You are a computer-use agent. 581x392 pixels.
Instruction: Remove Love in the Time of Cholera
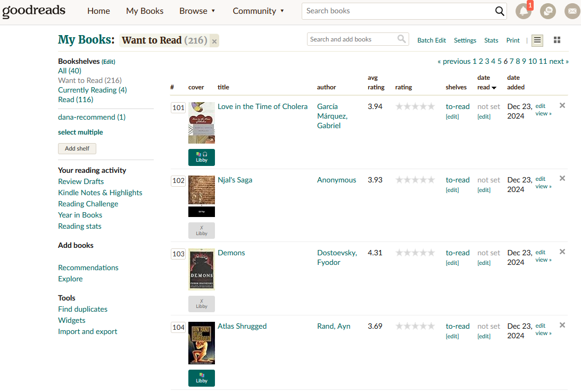coord(562,106)
